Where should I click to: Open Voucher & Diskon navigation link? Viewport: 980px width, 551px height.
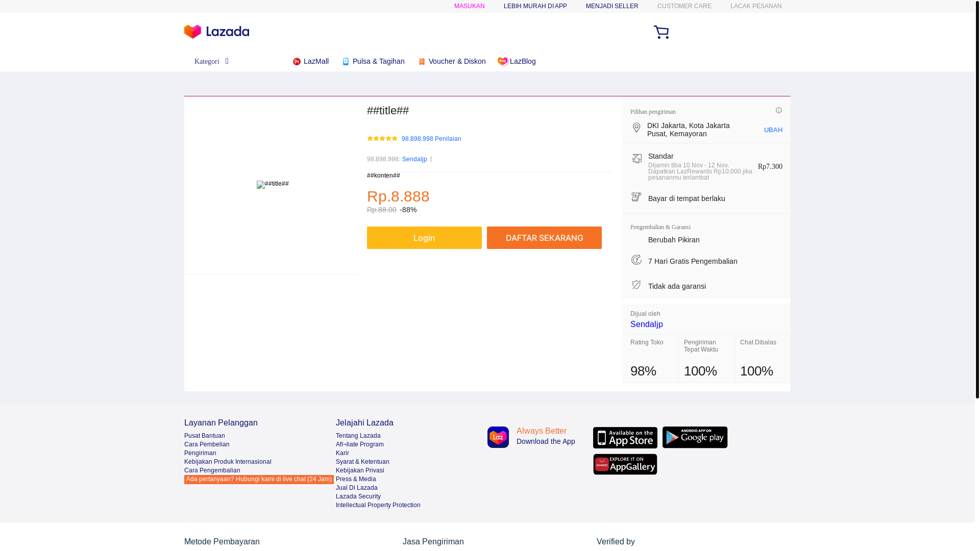(x=457, y=61)
